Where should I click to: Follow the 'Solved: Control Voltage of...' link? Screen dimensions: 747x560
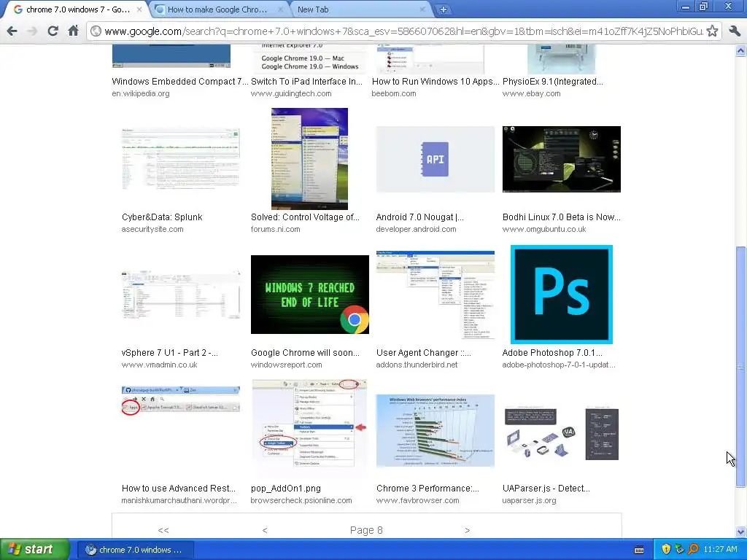(306, 217)
